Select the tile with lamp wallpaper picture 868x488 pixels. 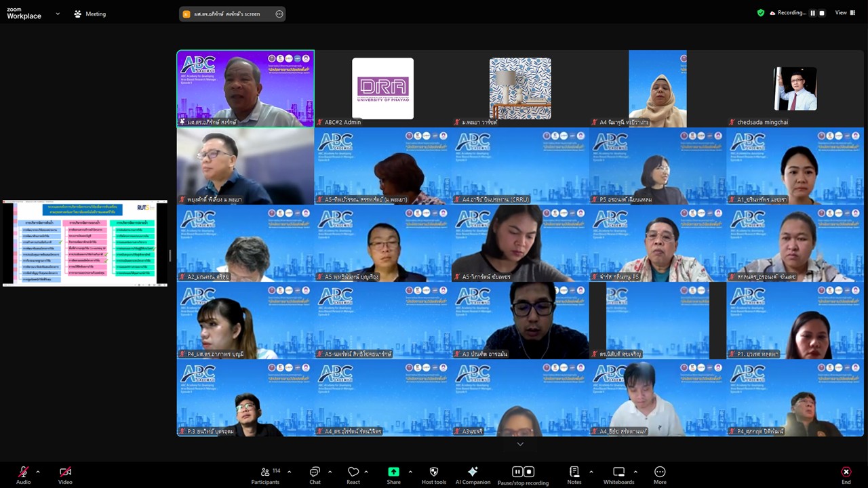(520, 88)
